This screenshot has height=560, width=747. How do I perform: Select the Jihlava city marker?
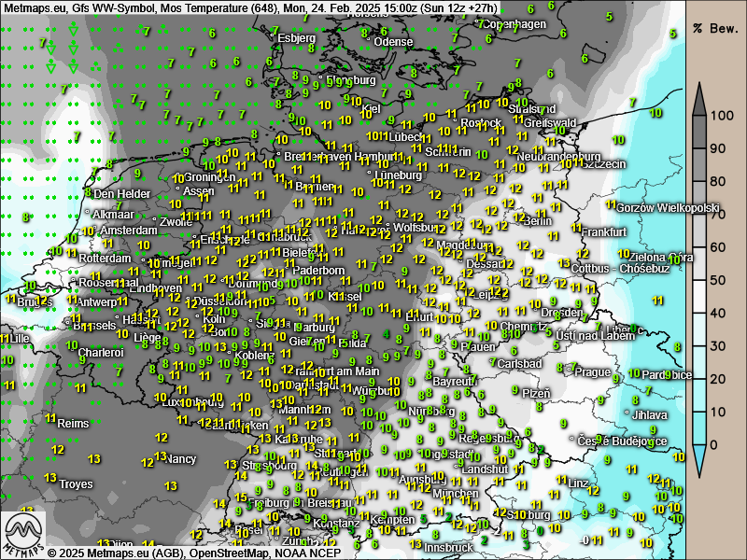(627, 413)
